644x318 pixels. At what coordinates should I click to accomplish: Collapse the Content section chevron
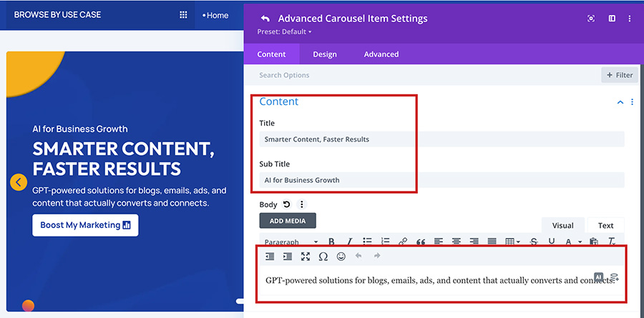[x=620, y=102]
